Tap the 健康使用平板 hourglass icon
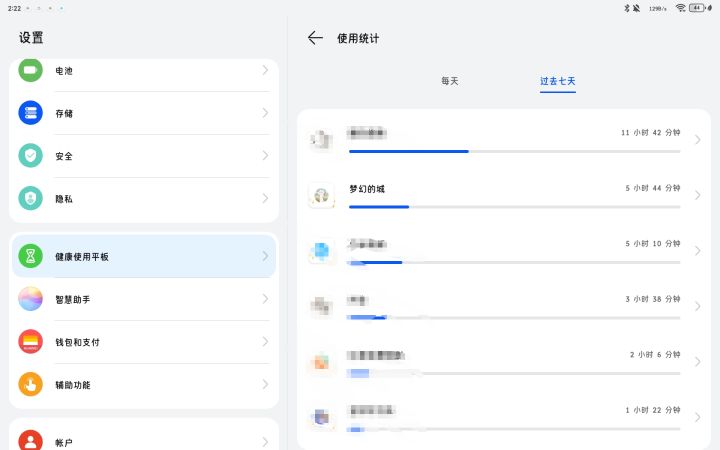Image resolution: width=720 pixels, height=450 pixels. [31, 256]
